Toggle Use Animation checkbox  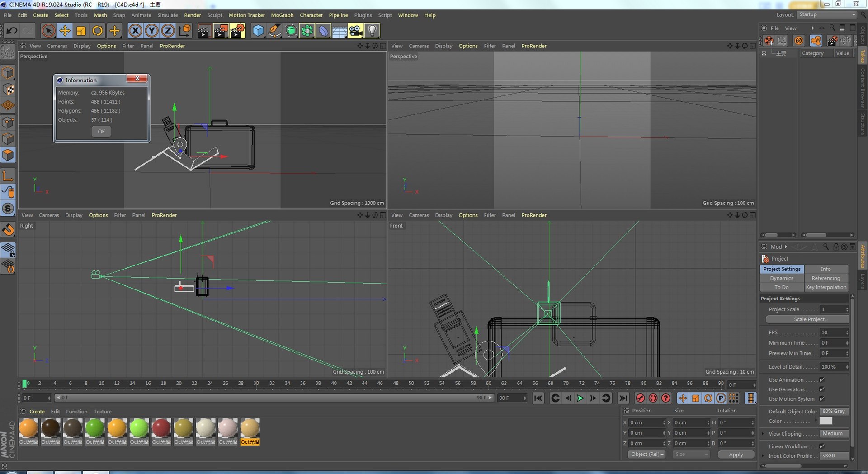pyautogui.click(x=822, y=380)
